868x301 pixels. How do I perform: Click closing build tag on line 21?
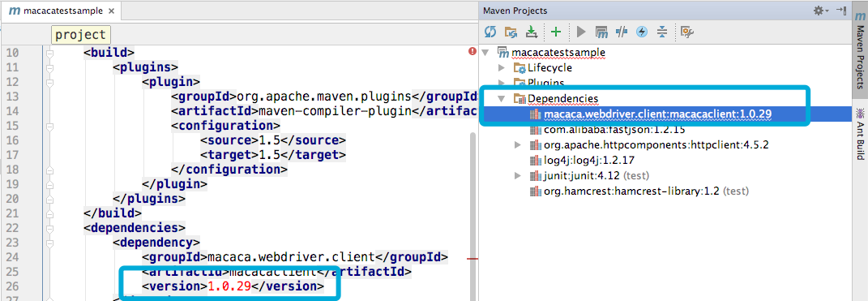[x=113, y=213]
